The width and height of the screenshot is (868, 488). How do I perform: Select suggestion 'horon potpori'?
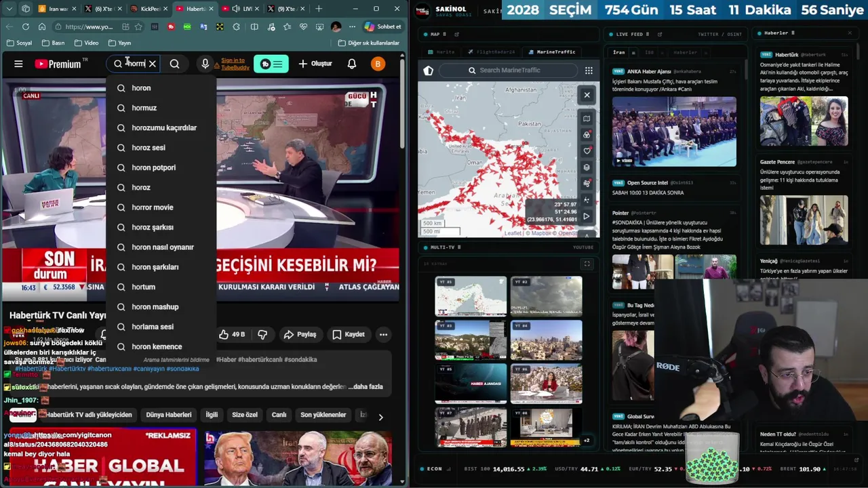(x=161, y=167)
